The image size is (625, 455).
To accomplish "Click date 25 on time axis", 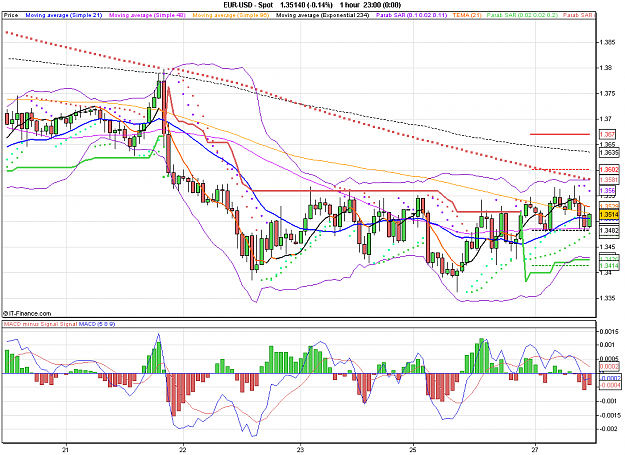I will pyautogui.click(x=414, y=449).
